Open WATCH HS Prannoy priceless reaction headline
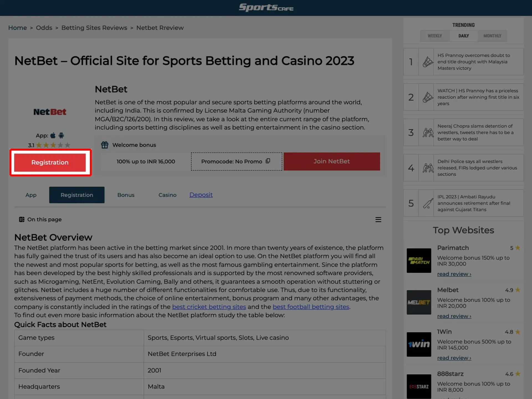Image resolution: width=532 pixels, height=399 pixels. coord(478,97)
